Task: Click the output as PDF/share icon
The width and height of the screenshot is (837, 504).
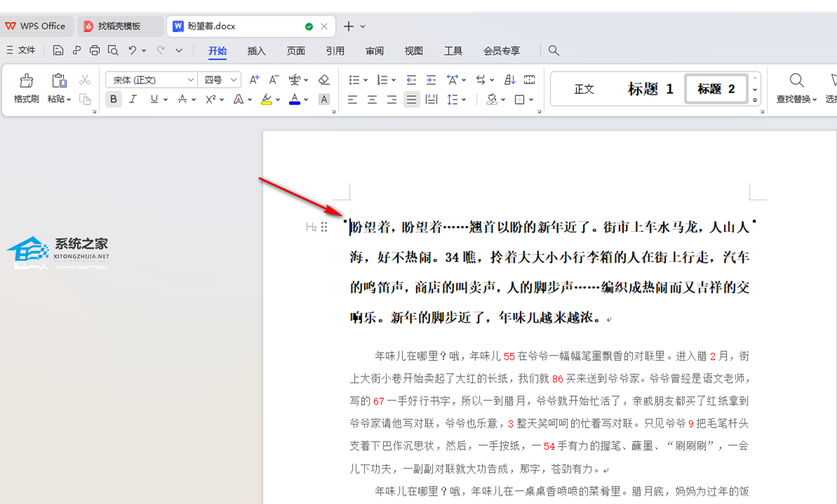Action: pos(76,50)
